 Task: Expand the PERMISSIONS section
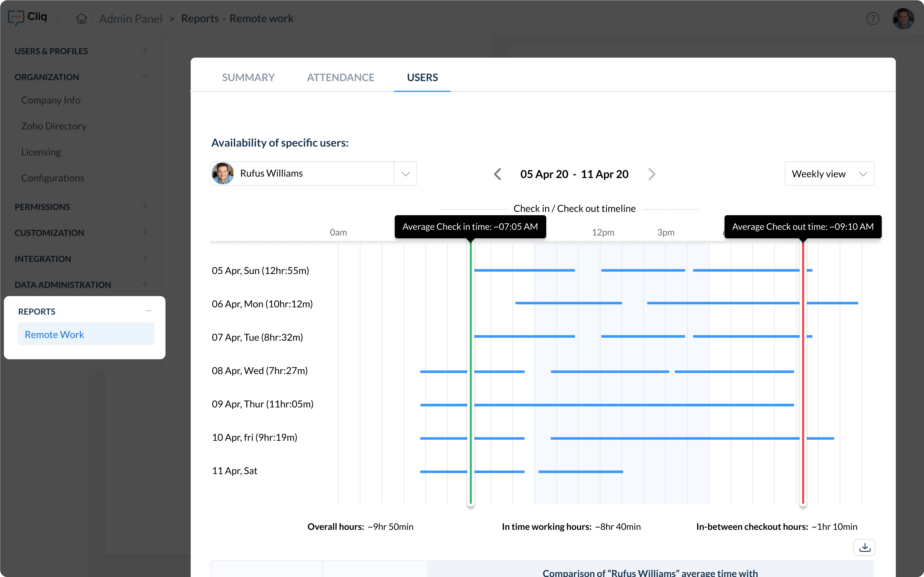point(145,206)
